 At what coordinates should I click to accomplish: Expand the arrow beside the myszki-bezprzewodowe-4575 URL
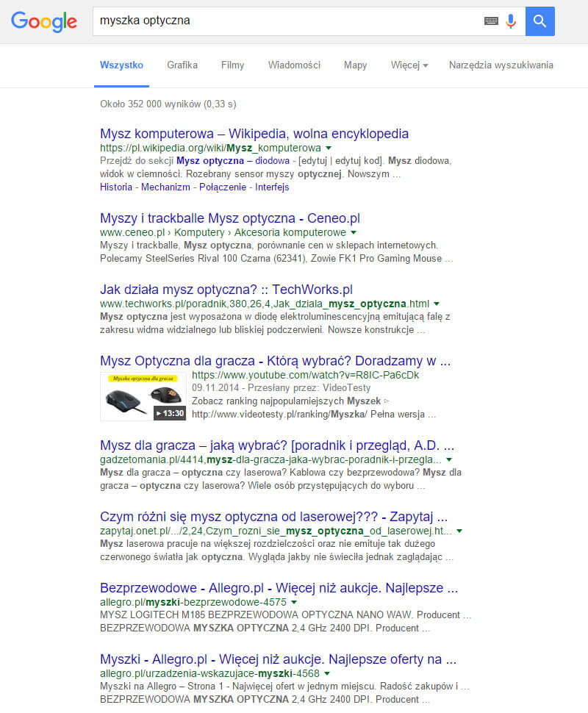(294, 603)
